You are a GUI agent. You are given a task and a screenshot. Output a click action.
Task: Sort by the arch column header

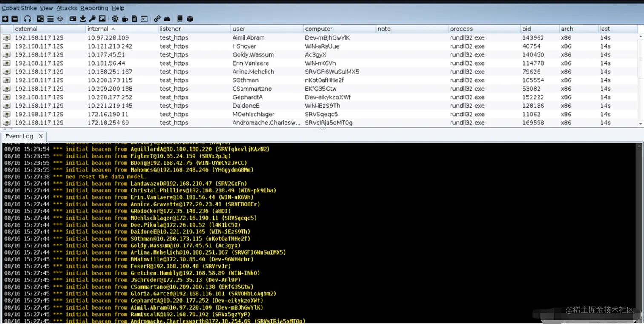(579, 29)
